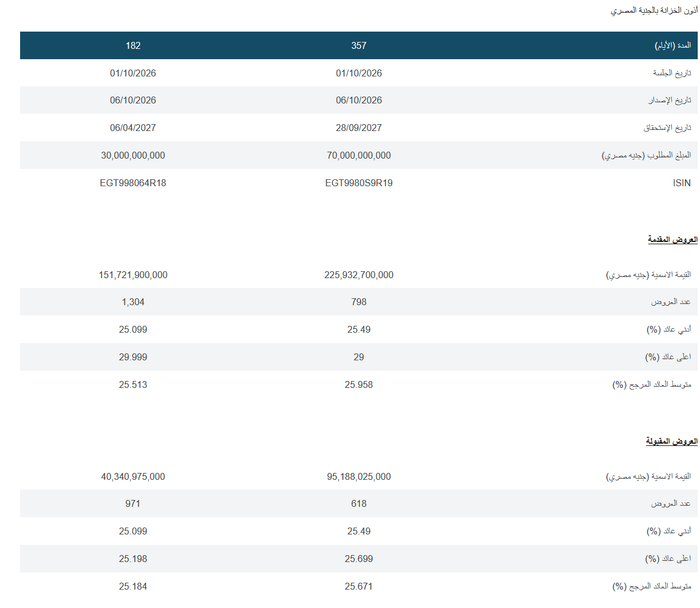Select accepted highest yield 25.699
This screenshot has height=608, width=700.
tap(359, 559)
